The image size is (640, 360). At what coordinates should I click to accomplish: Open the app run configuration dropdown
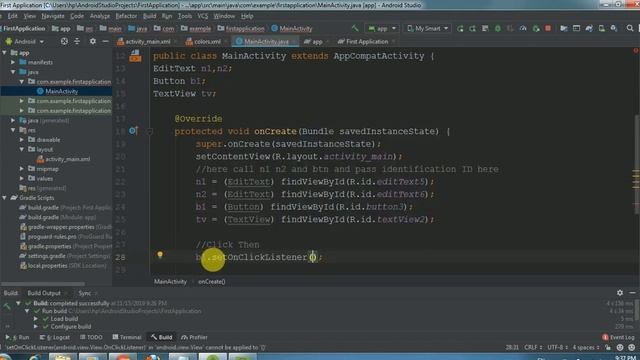[x=382, y=29]
